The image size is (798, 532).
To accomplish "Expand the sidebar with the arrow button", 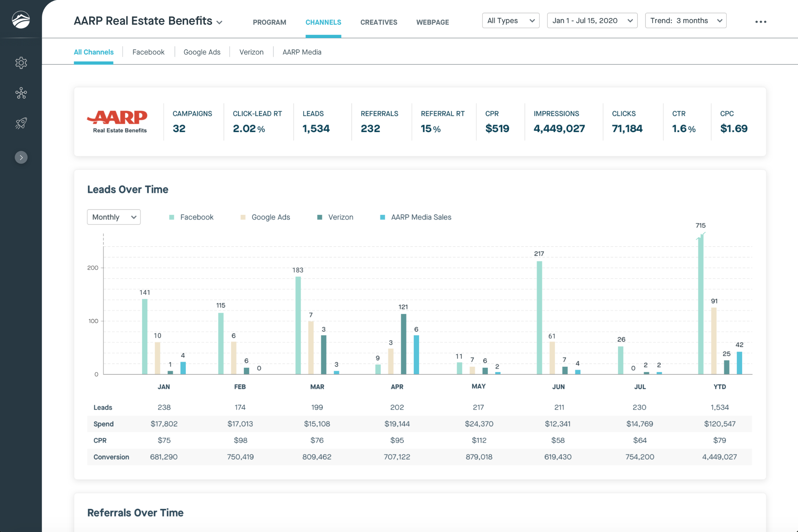I will click(21, 158).
